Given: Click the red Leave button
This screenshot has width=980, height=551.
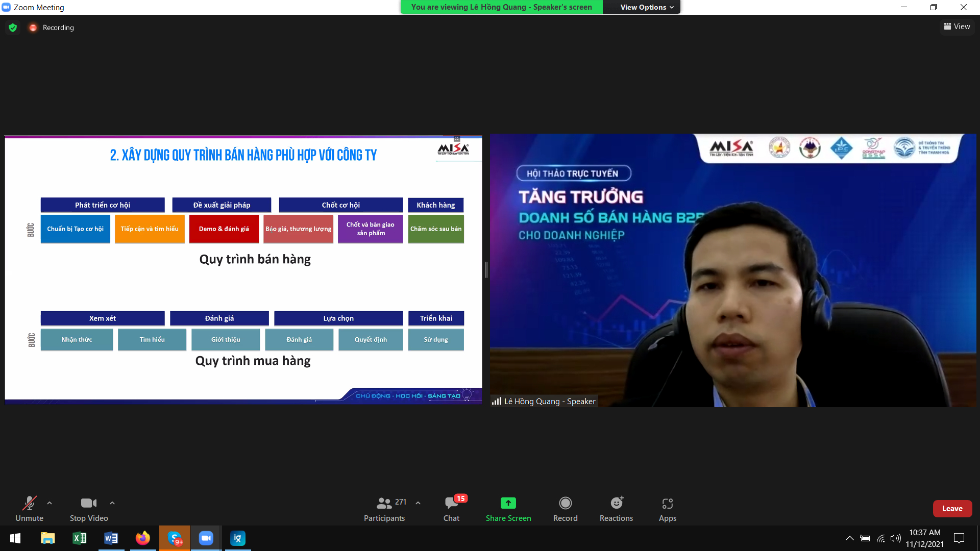Looking at the screenshot, I should pos(952,509).
